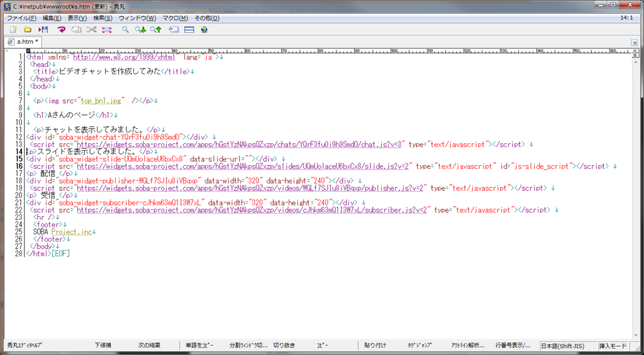This screenshot has height=355, width=644.
Task: Open the 表示(V) menu
Action: (77, 18)
